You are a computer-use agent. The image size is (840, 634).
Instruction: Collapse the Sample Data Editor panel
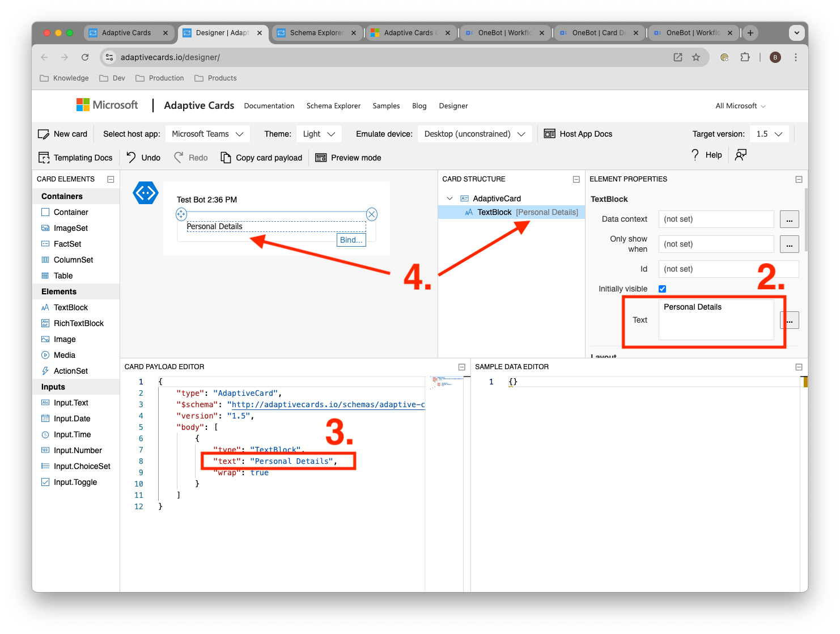799,367
